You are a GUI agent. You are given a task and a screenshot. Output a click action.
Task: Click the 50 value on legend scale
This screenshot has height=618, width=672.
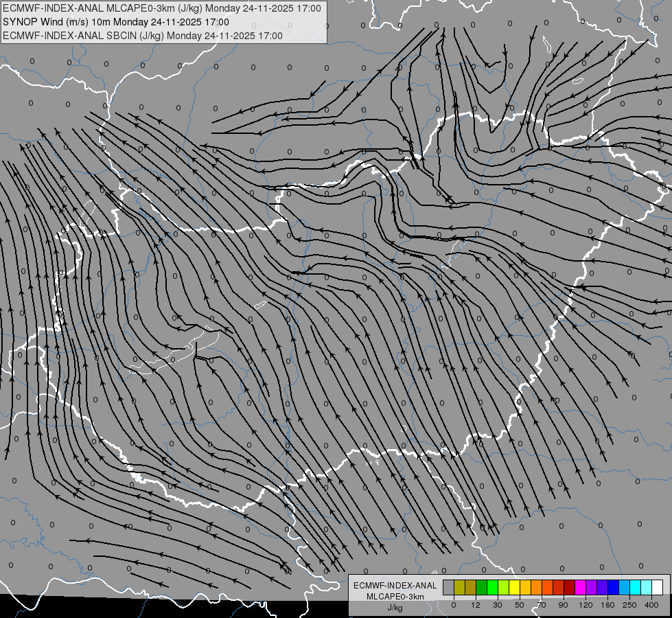tap(520, 605)
